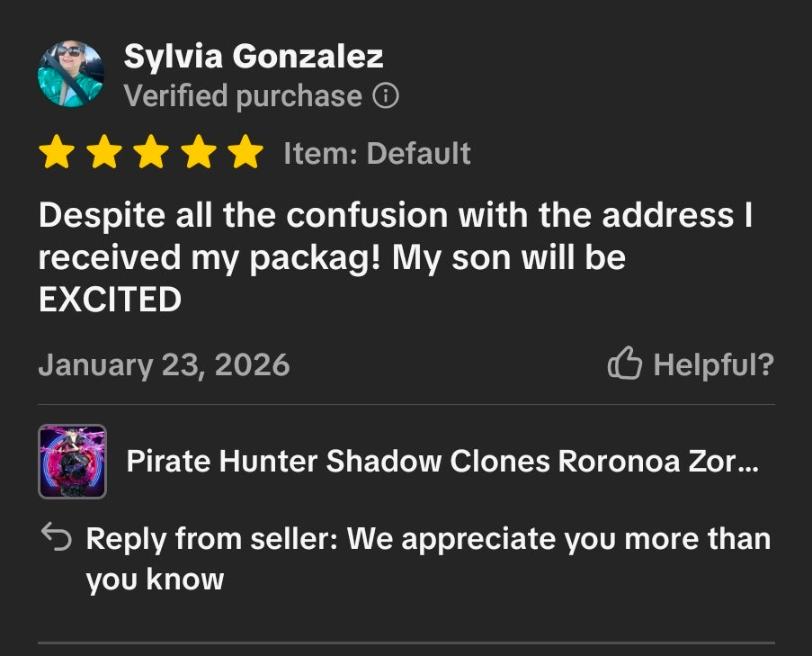Open Sylvia Gonzalez's profile avatar

[71, 74]
